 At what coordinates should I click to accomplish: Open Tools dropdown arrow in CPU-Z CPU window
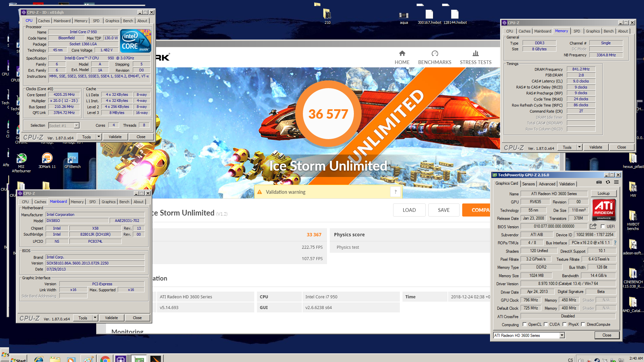tap(99, 137)
